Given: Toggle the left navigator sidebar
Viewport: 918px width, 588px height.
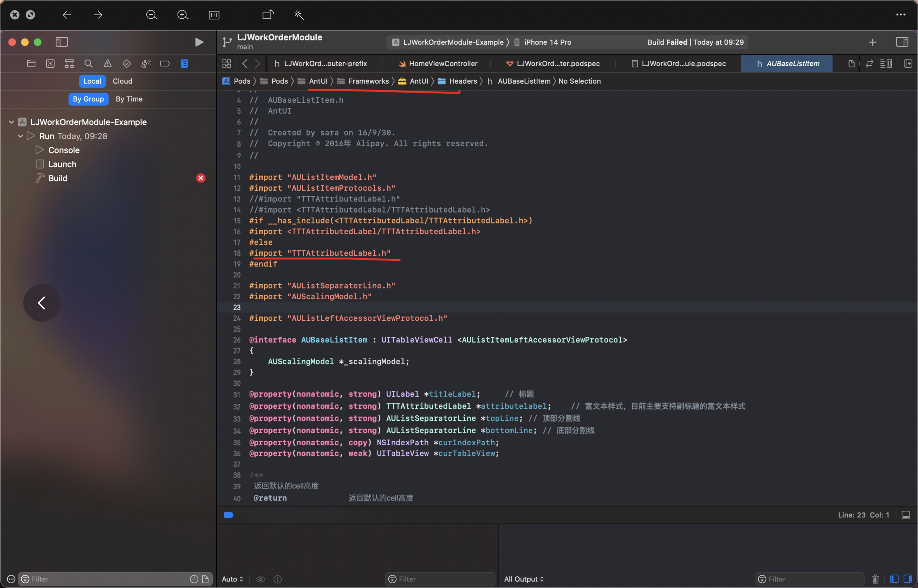Looking at the screenshot, I should coord(62,42).
